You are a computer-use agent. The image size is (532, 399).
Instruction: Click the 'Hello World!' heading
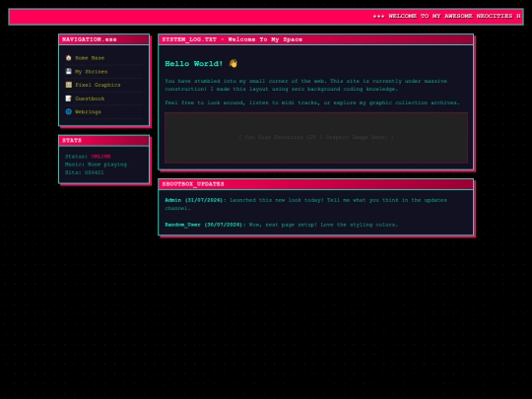coord(194,64)
